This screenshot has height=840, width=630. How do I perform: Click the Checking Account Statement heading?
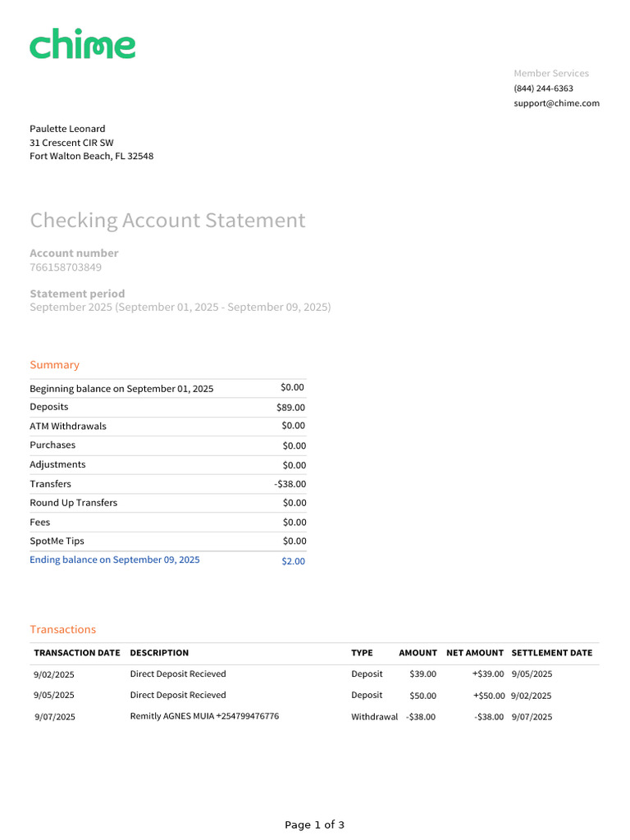[167, 221]
